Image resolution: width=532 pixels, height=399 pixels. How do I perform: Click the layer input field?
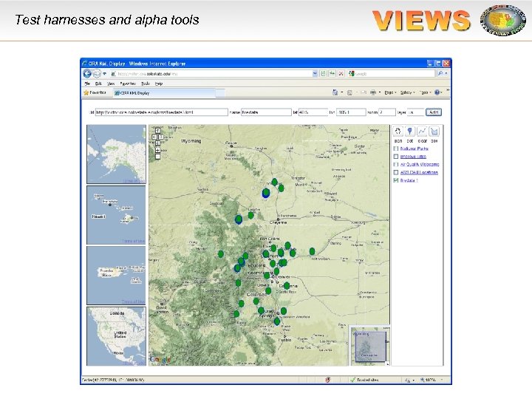pos(415,112)
